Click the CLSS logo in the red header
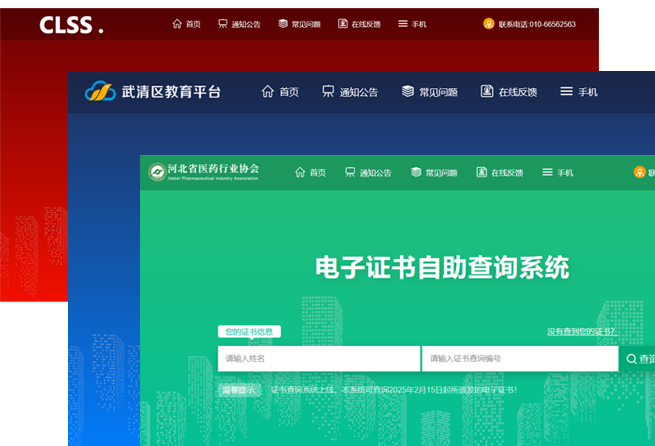Viewport: 655px width, 446px height. click(70, 26)
